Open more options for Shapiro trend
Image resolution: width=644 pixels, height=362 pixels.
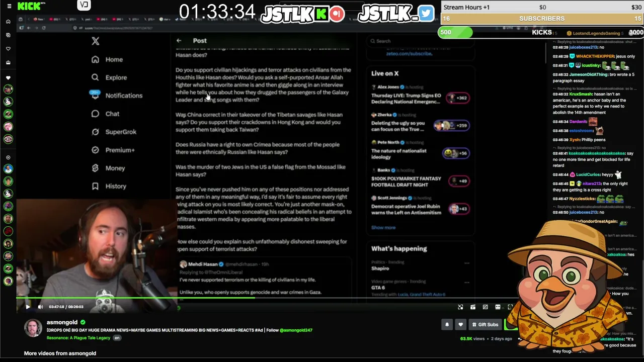click(467, 263)
